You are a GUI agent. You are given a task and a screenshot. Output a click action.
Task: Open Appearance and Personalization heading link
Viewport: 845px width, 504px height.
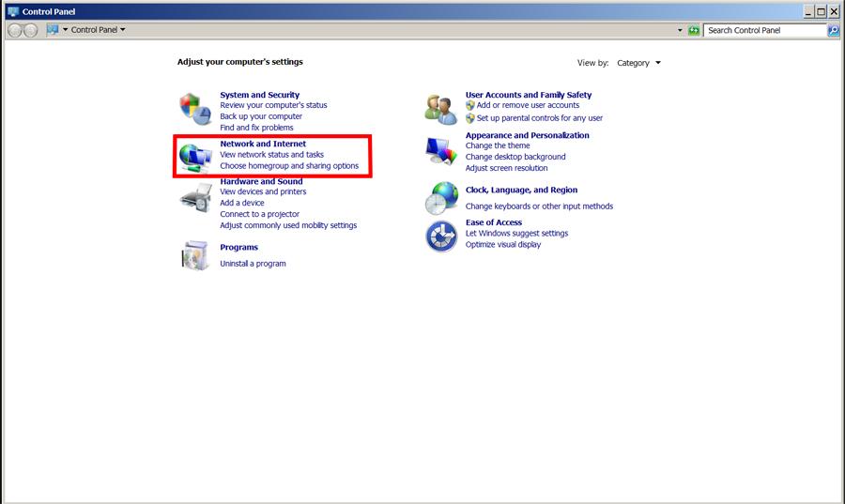click(x=528, y=135)
